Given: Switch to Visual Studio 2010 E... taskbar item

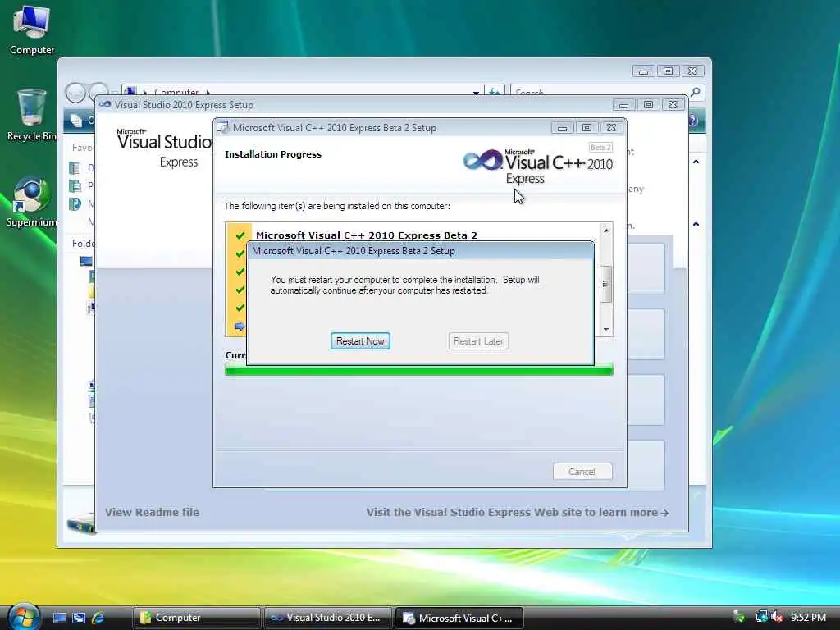Looking at the screenshot, I should 328,619.
